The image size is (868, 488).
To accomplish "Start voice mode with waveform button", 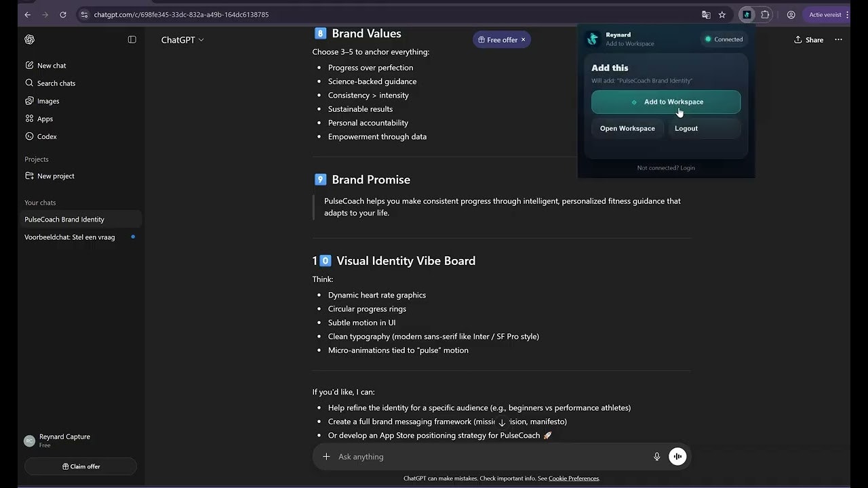I will (x=677, y=457).
